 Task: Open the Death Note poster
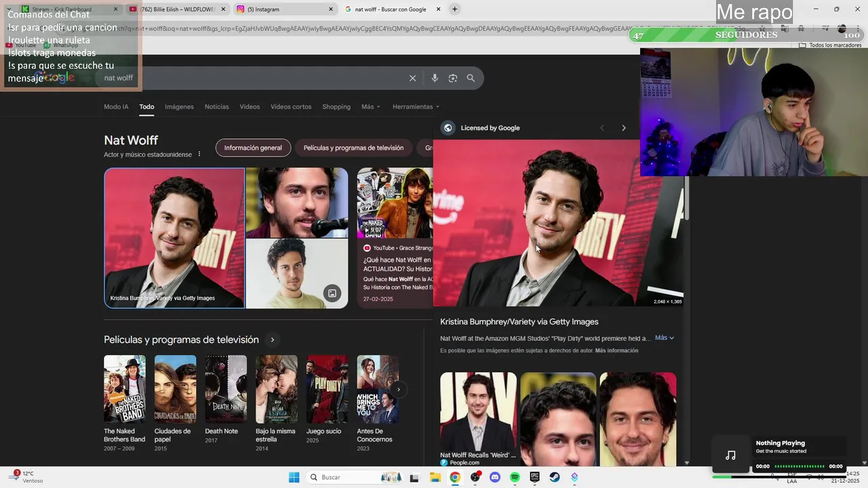(x=226, y=389)
